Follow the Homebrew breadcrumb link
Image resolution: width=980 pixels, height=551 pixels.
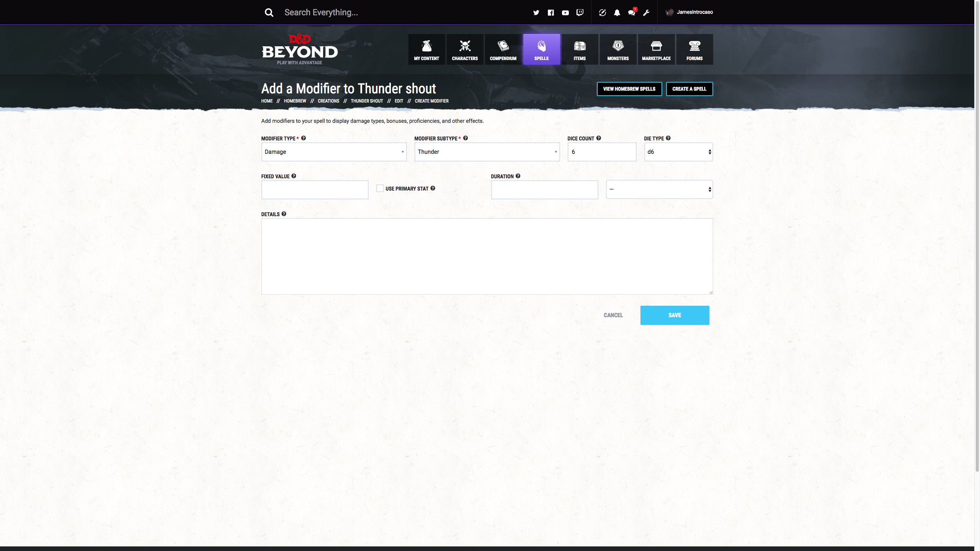click(295, 101)
